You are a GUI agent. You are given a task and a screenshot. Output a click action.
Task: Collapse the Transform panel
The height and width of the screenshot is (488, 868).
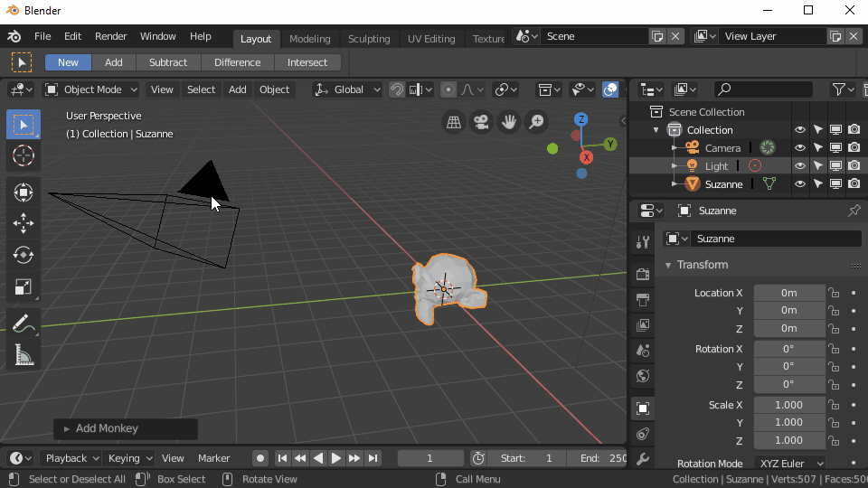[x=668, y=265]
